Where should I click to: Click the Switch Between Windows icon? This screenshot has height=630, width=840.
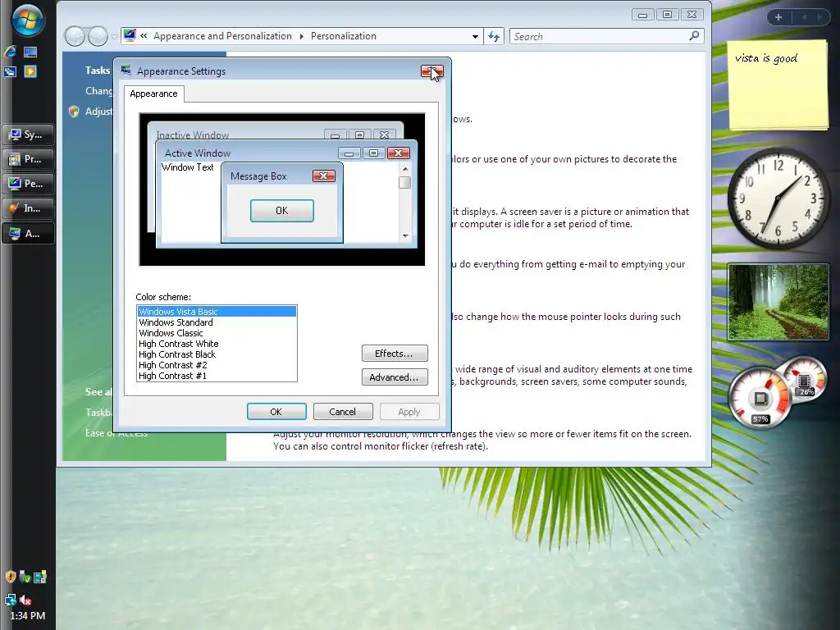(10, 71)
